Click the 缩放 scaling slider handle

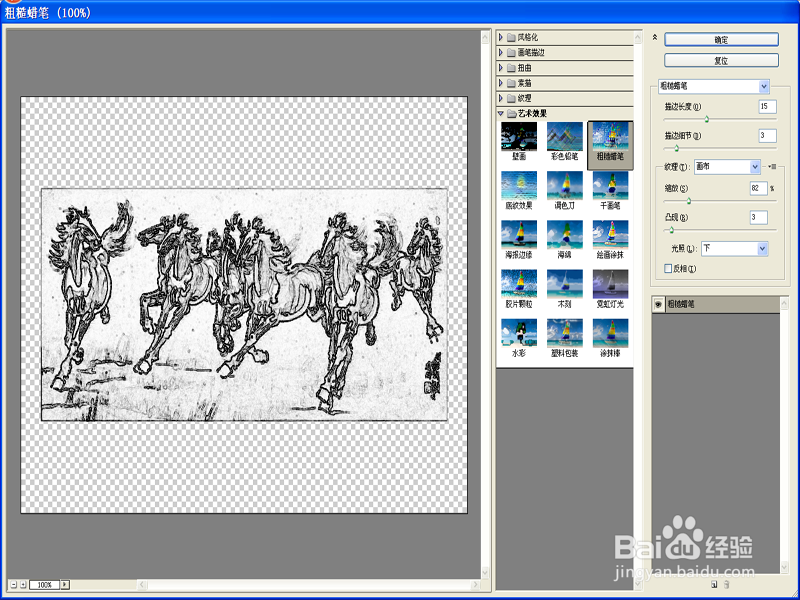(x=689, y=201)
